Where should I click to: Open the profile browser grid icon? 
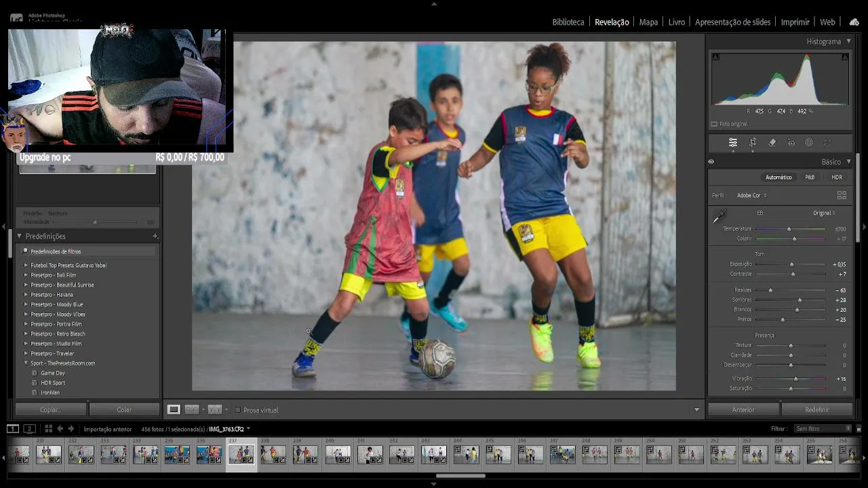pyautogui.click(x=842, y=195)
